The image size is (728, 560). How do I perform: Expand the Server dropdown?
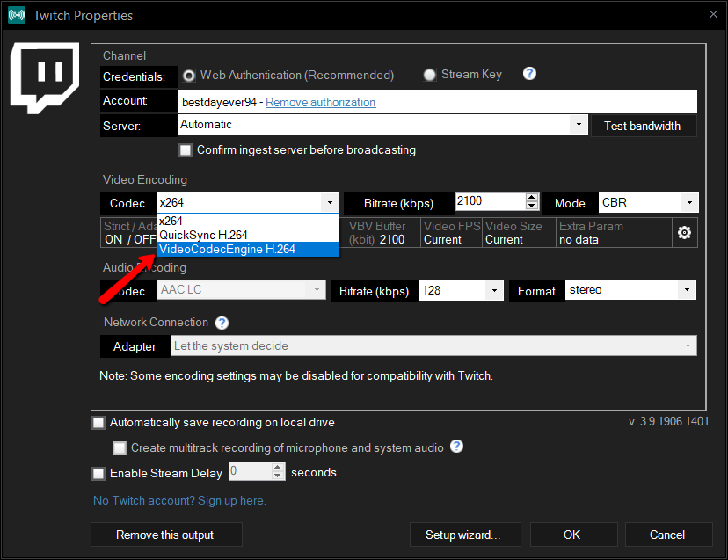coord(579,125)
